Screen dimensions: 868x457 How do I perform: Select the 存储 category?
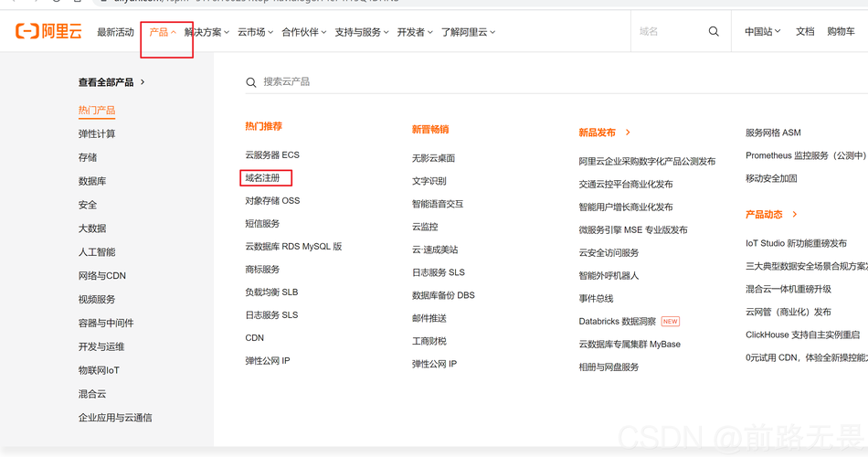tap(88, 157)
